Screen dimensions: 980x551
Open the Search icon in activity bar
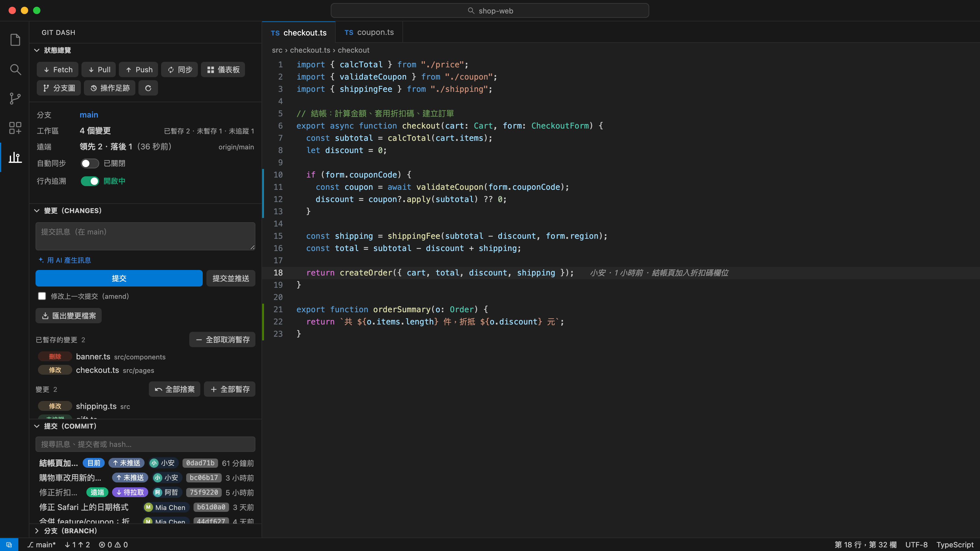pos(15,69)
